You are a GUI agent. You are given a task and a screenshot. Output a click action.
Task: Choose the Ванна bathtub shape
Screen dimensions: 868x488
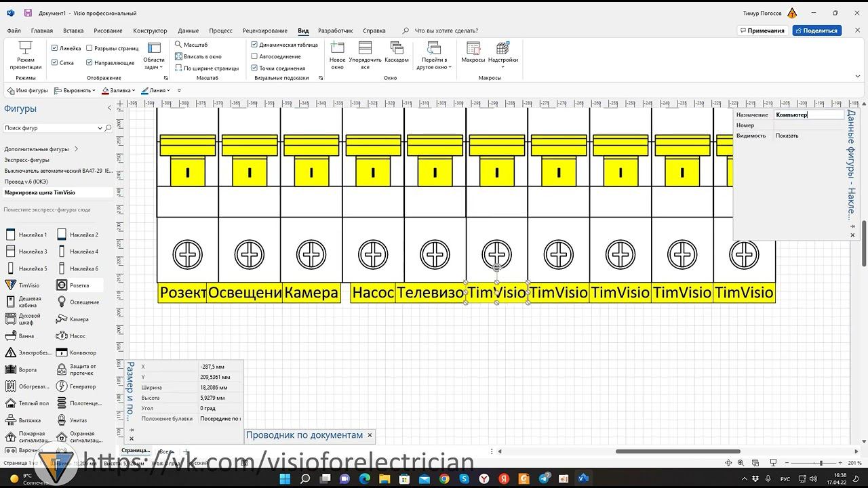pos(20,336)
